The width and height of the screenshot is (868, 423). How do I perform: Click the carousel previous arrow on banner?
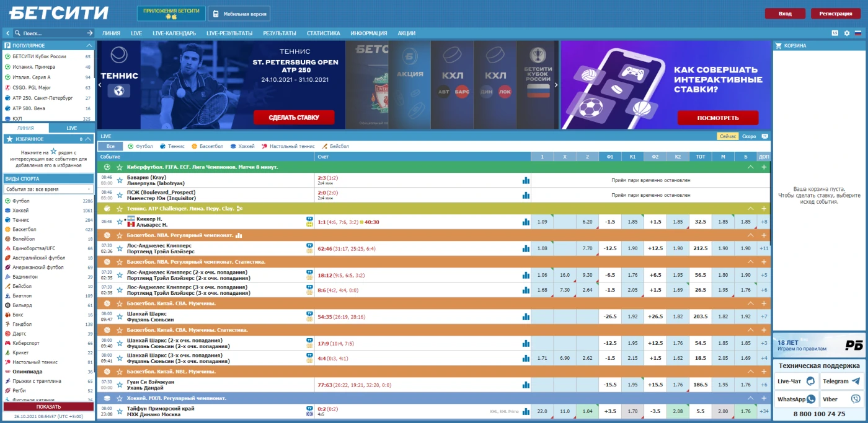click(100, 85)
